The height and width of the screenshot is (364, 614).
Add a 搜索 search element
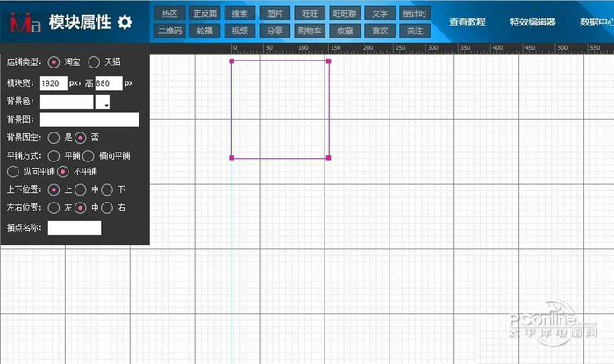[x=239, y=13]
